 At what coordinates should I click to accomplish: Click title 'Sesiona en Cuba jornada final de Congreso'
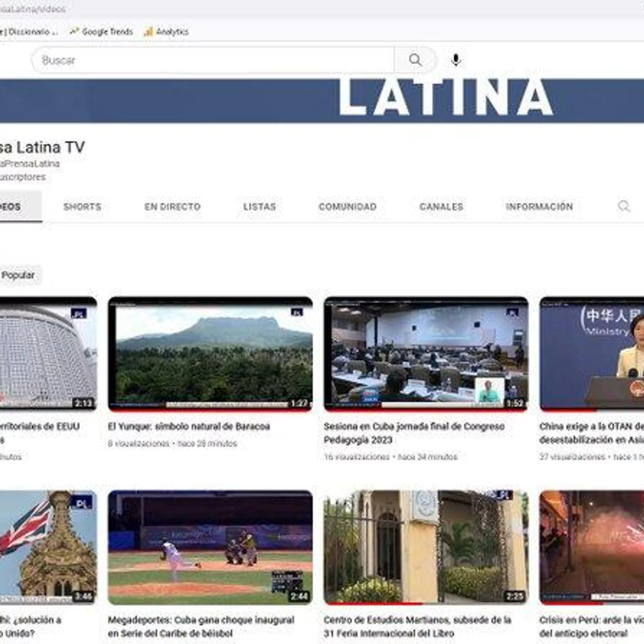click(x=414, y=426)
